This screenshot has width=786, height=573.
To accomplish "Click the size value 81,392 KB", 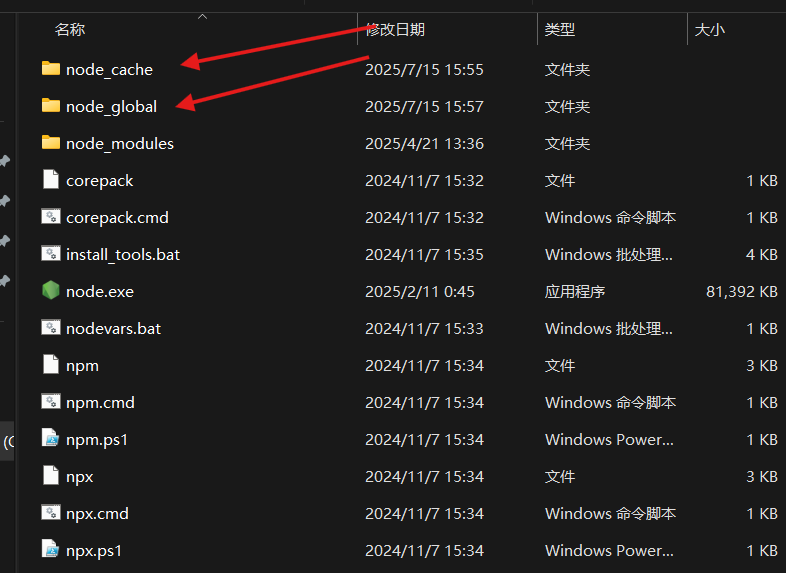I will (x=741, y=291).
